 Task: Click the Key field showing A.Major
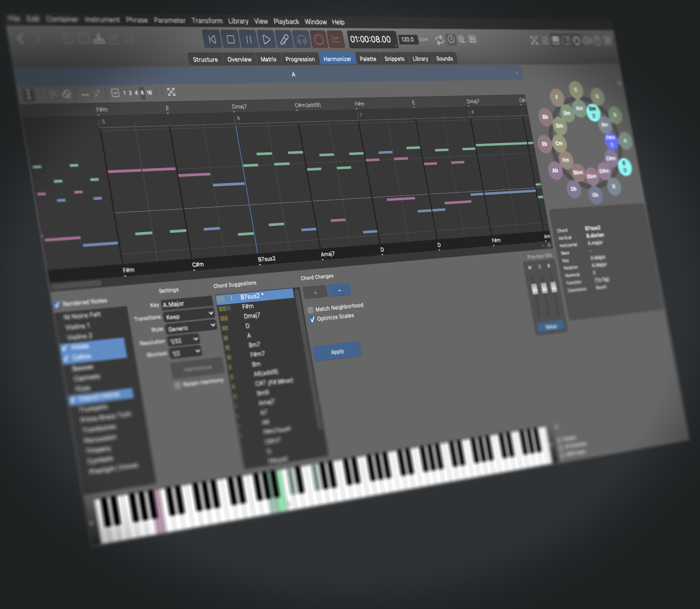(x=186, y=303)
